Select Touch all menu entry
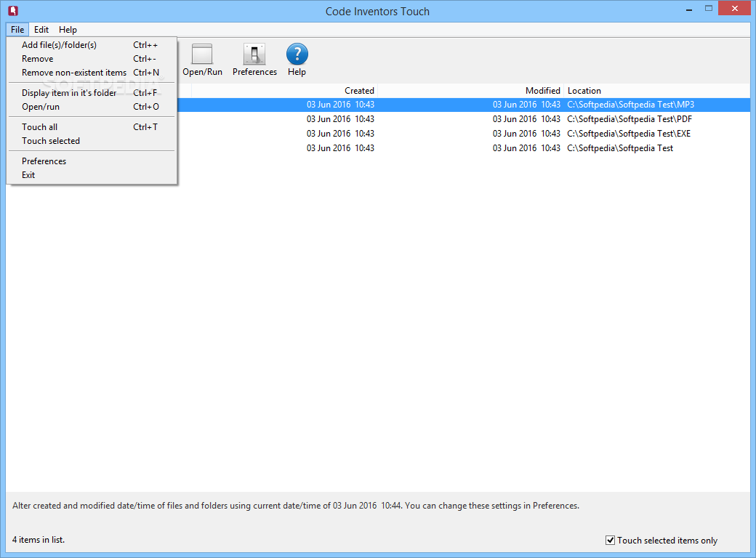Image resolution: width=756 pixels, height=558 pixels. pyautogui.click(x=92, y=126)
